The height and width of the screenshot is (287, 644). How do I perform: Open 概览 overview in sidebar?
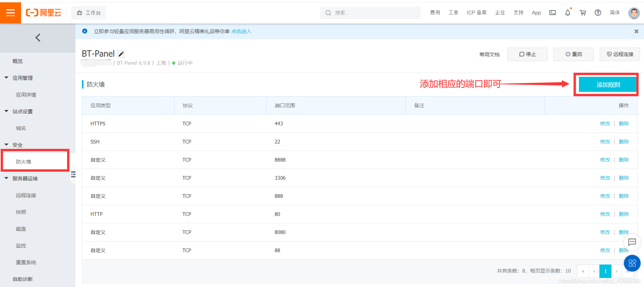[17, 61]
